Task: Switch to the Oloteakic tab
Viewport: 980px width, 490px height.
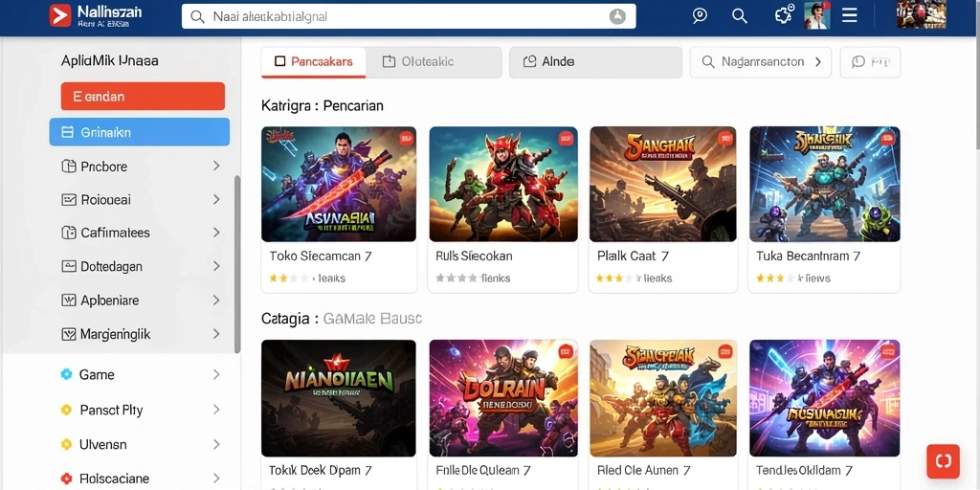Action: click(x=434, y=62)
